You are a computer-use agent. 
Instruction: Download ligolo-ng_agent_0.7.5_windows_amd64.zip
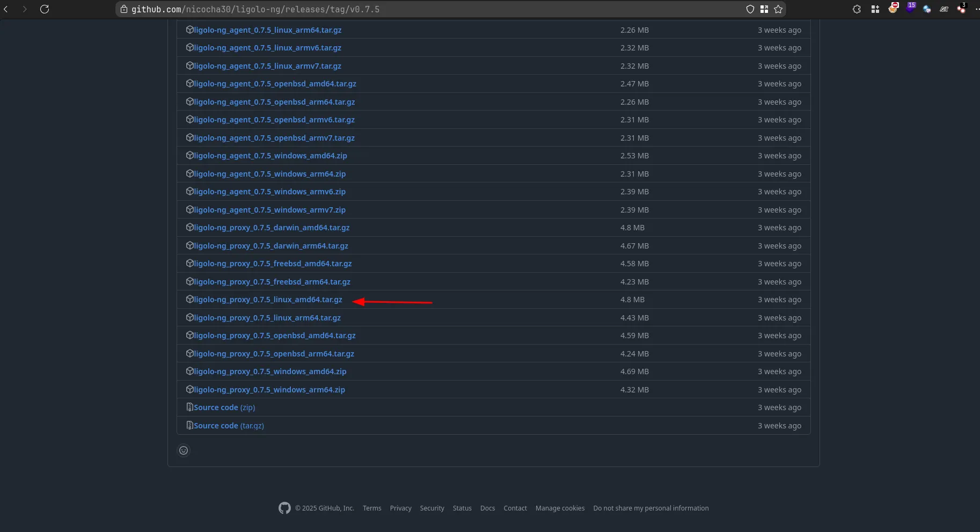[270, 156]
